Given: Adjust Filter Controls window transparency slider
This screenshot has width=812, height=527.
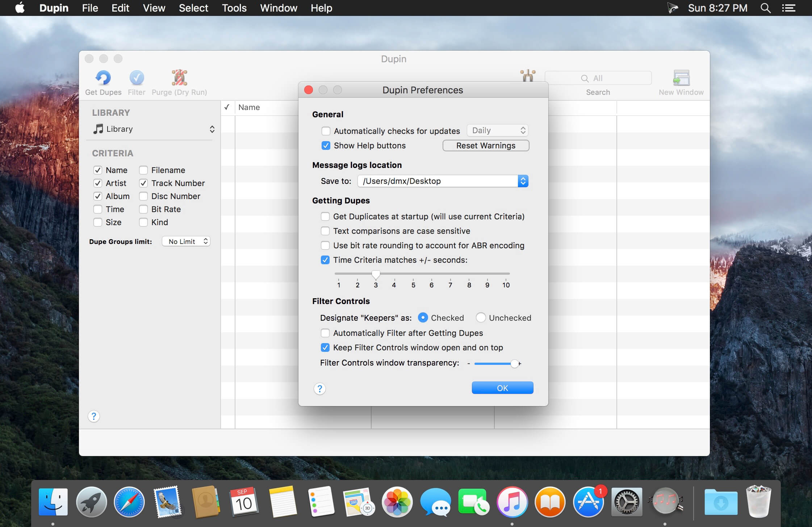Looking at the screenshot, I should point(514,364).
